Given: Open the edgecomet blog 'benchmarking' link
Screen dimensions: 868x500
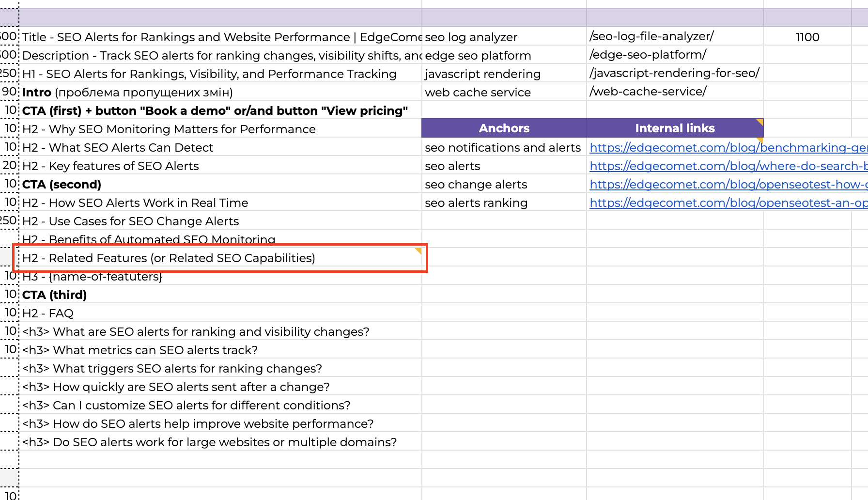Looking at the screenshot, I should [x=728, y=147].
